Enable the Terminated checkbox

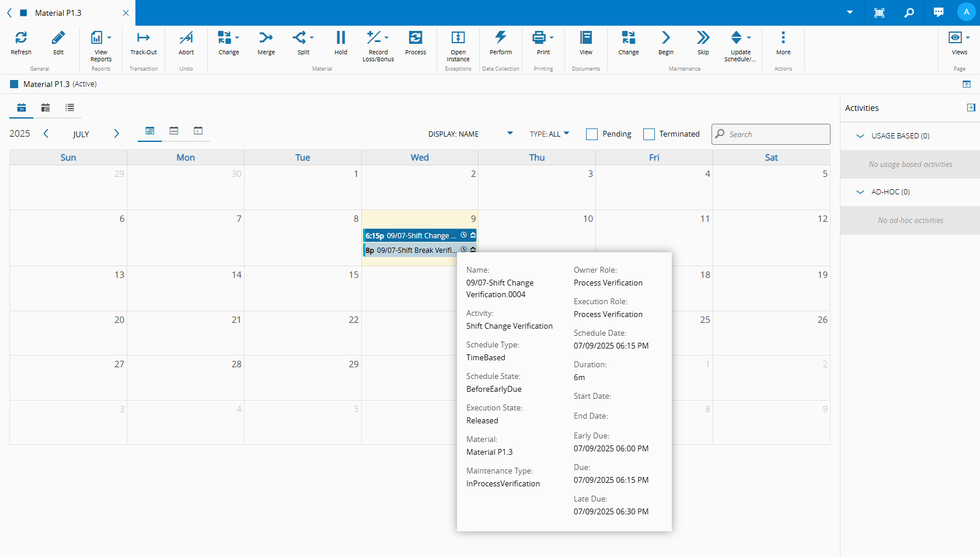649,134
